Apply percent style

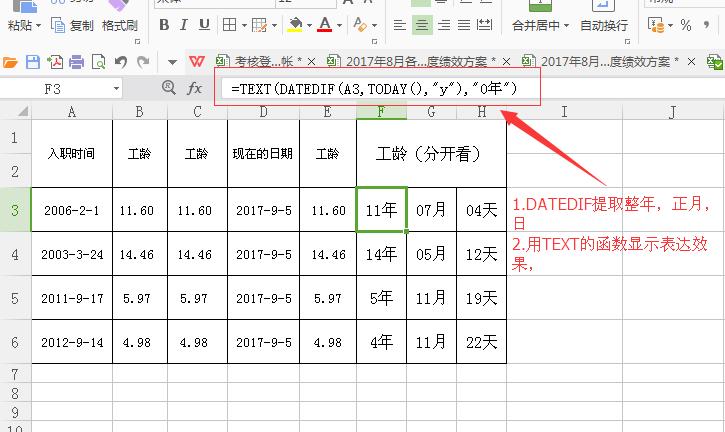[686, 25]
